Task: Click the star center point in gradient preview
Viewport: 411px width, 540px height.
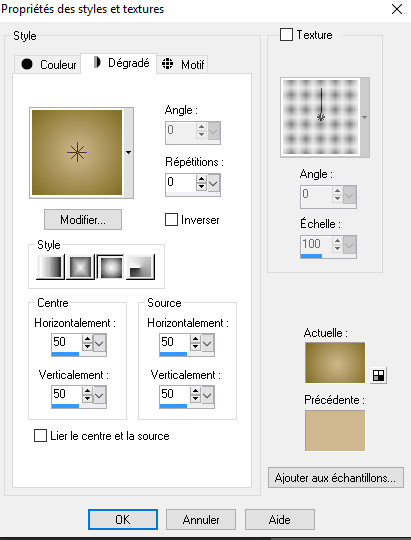Action: 77,152
